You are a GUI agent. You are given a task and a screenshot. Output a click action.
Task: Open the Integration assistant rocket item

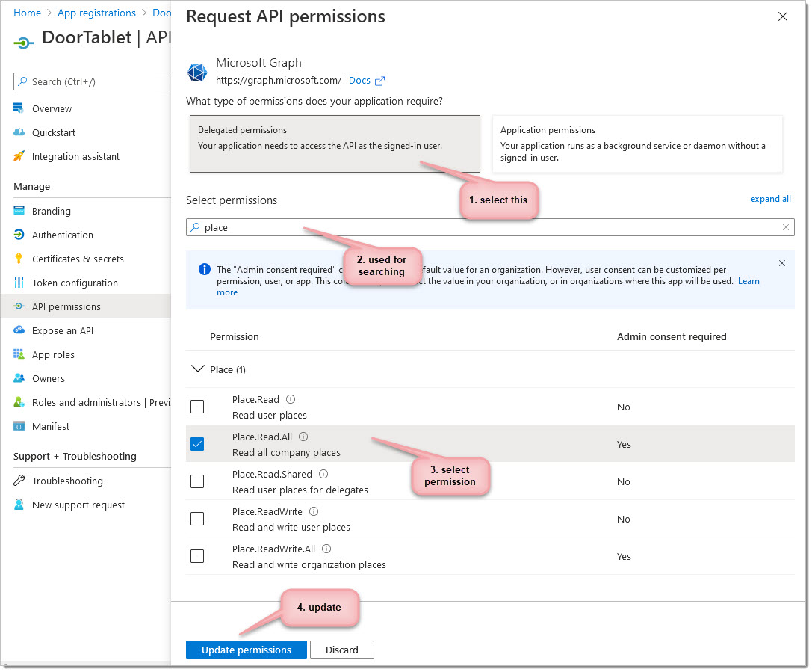tap(75, 156)
